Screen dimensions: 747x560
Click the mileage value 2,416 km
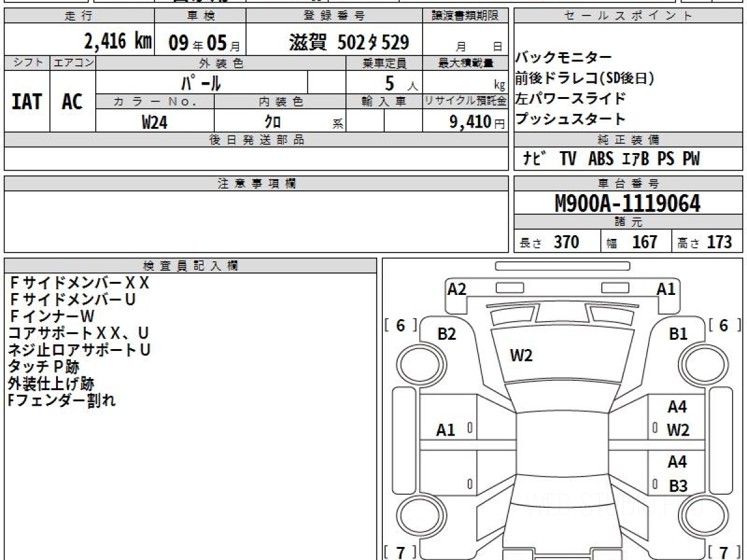point(118,42)
